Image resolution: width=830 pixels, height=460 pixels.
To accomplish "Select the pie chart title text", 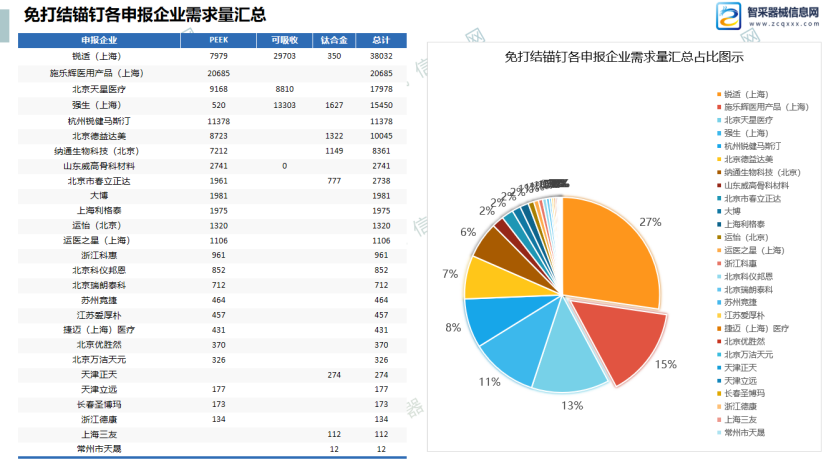I will click(x=624, y=57).
